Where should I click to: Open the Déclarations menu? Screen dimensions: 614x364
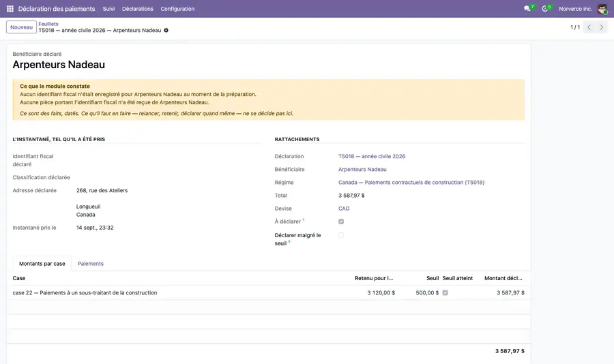pos(137,9)
